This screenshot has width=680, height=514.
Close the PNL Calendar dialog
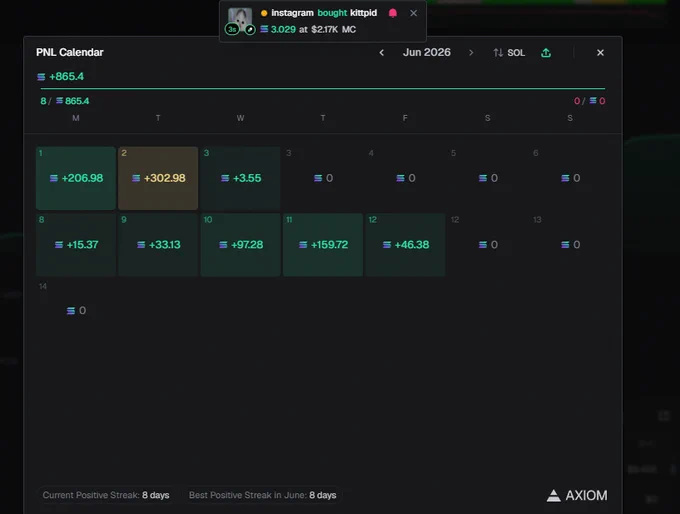pos(600,52)
